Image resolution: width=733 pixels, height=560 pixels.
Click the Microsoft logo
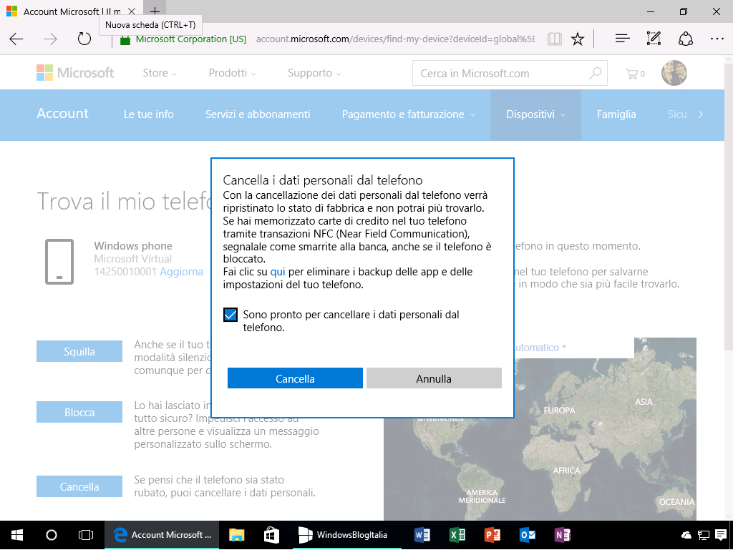click(75, 73)
